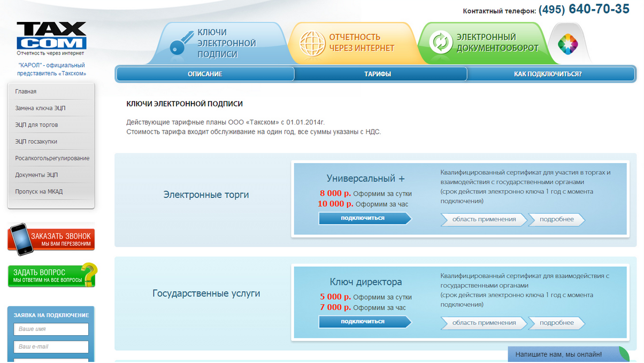This screenshot has height=363, width=644.
Task: Click the 7 000 р. price
Action: (335, 307)
